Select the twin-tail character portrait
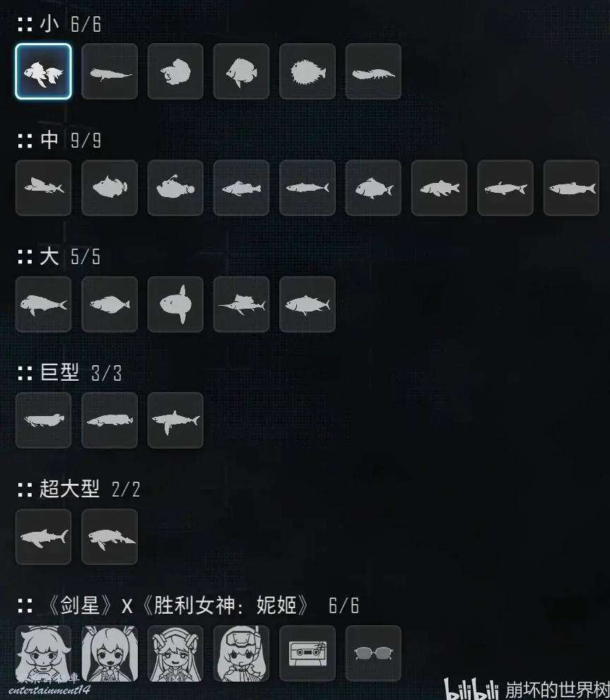The width and height of the screenshot is (610, 700). coord(110,653)
